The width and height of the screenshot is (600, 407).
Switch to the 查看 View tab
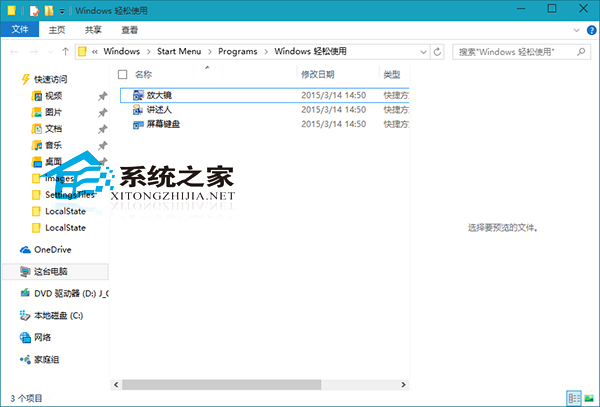point(130,30)
